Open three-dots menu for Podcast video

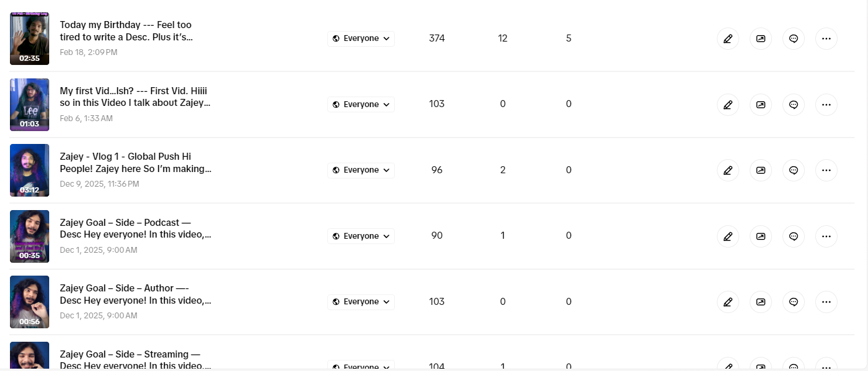click(x=826, y=236)
